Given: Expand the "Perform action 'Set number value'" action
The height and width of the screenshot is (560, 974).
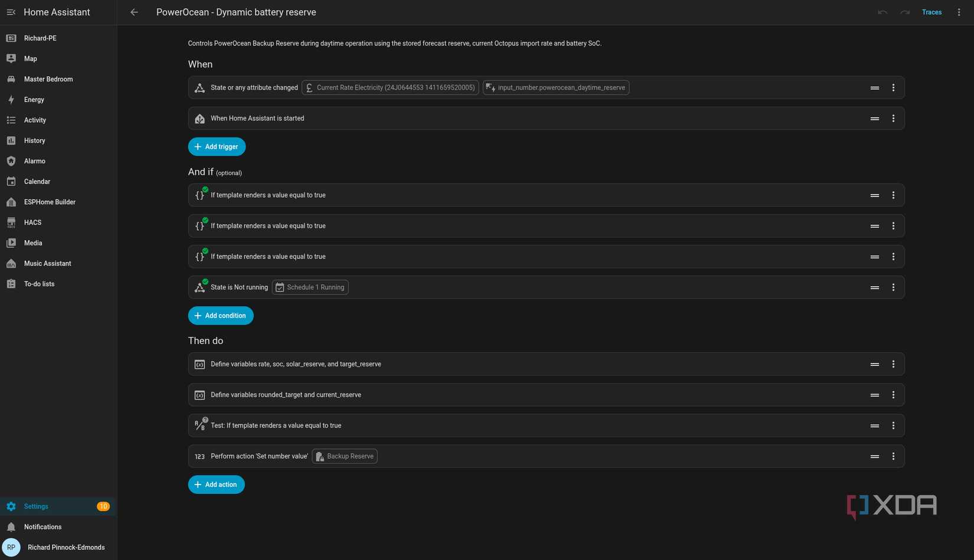Looking at the screenshot, I should [546, 456].
